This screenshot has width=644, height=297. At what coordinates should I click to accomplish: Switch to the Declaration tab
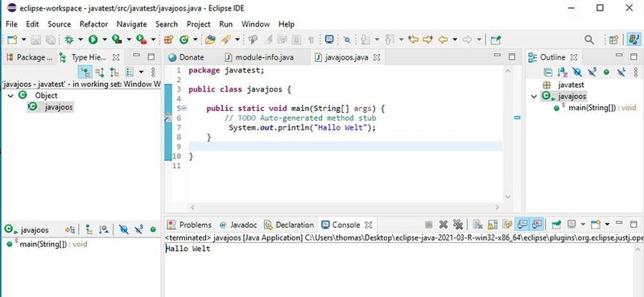coord(290,225)
